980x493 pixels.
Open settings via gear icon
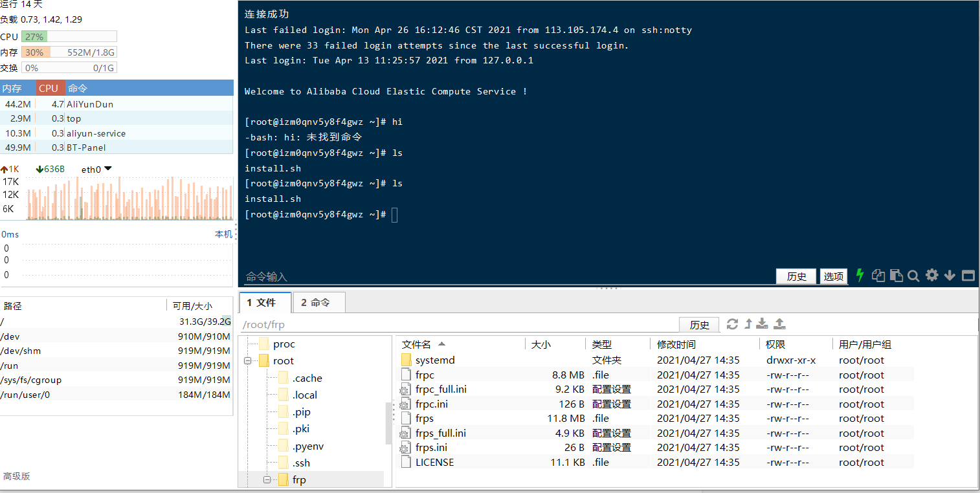pos(931,276)
